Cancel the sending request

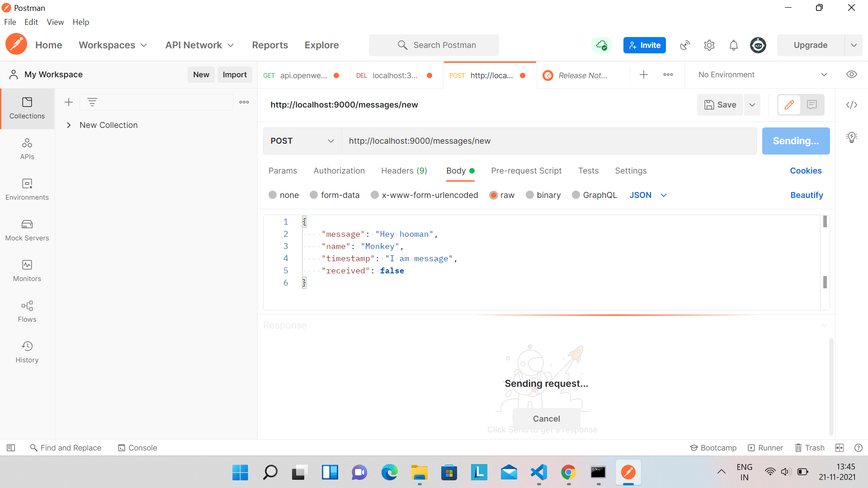(x=546, y=418)
